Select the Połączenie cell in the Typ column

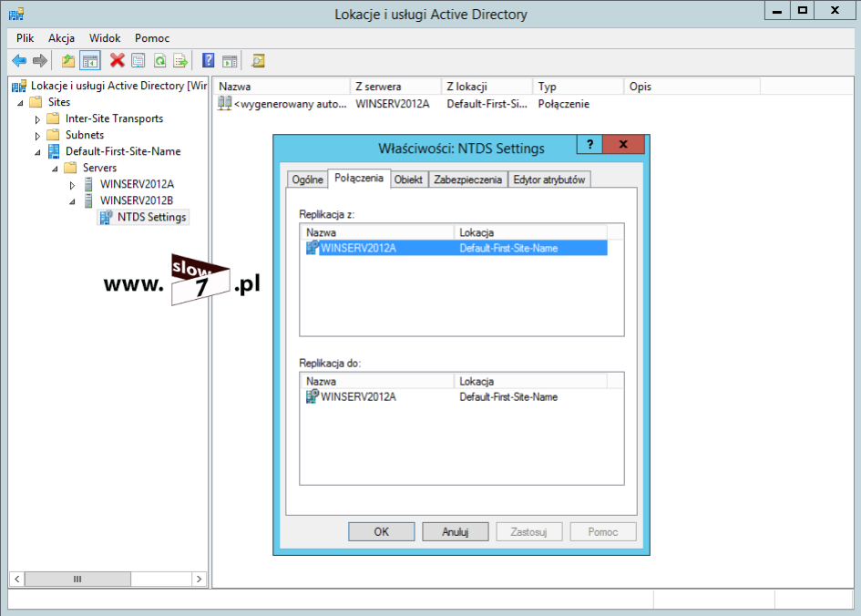coord(563,104)
